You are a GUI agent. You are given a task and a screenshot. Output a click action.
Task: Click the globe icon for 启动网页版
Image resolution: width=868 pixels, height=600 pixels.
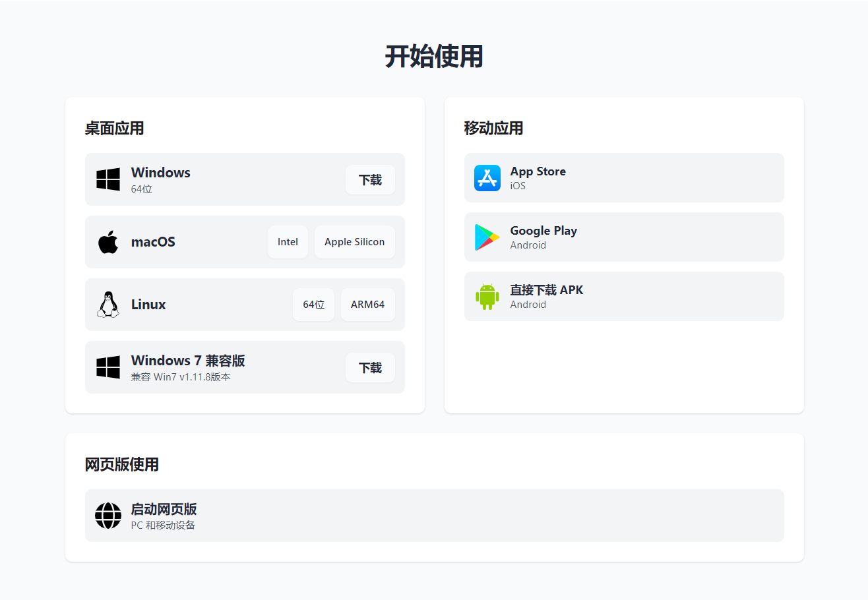pyautogui.click(x=108, y=516)
